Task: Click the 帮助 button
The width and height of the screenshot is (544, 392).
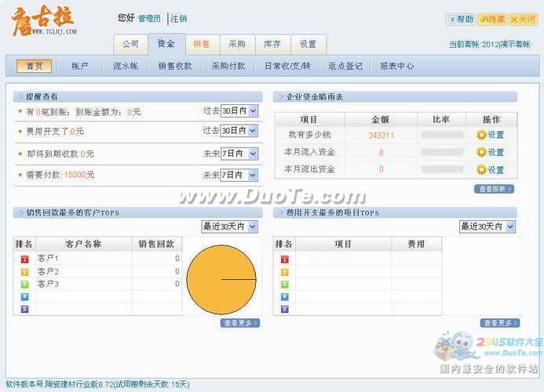Action: pos(461,20)
